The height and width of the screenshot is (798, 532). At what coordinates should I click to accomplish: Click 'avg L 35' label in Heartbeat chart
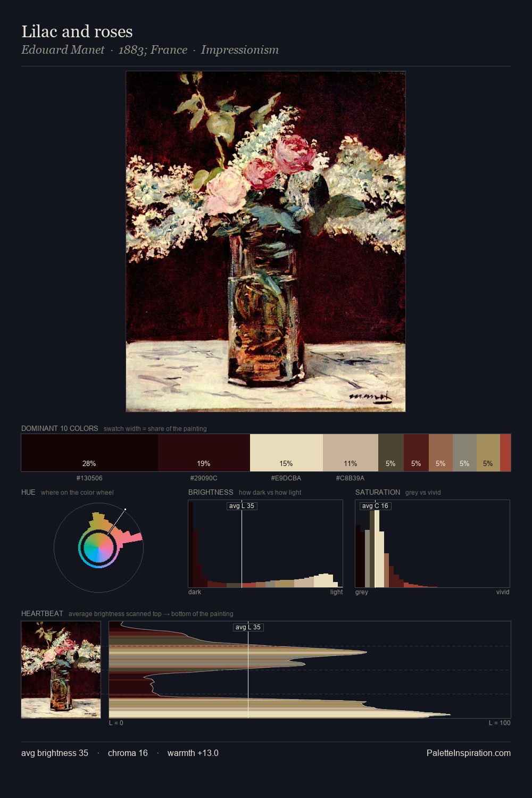tap(248, 627)
